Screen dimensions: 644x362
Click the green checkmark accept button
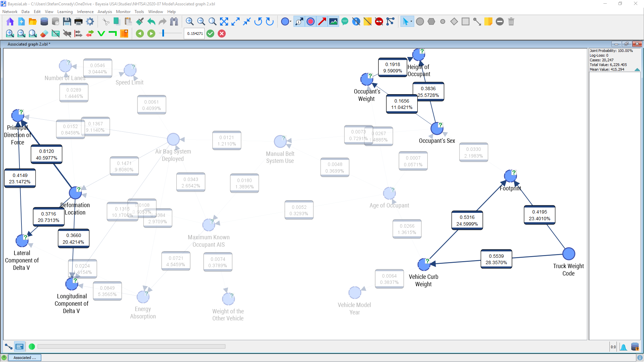click(210, 34)
